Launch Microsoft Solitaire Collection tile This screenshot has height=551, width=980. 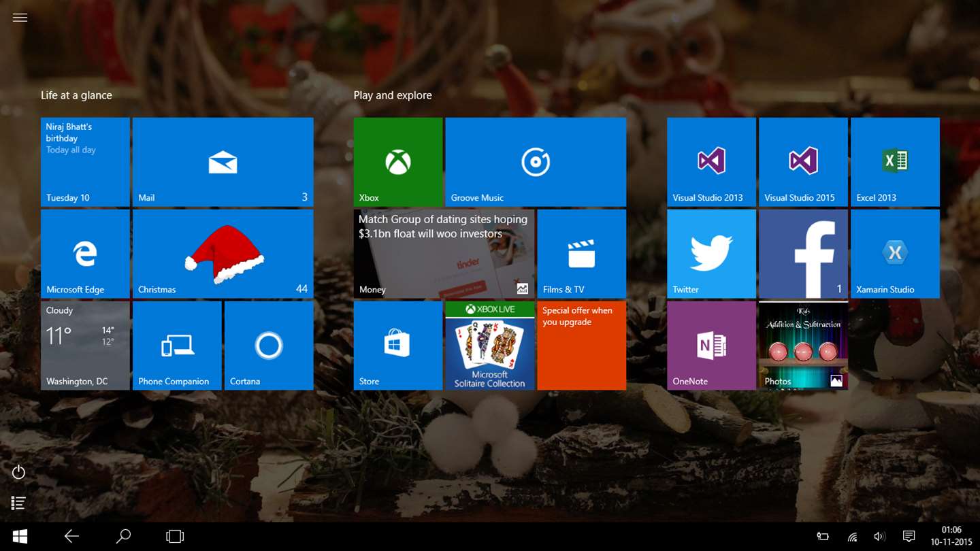(490, 346)
